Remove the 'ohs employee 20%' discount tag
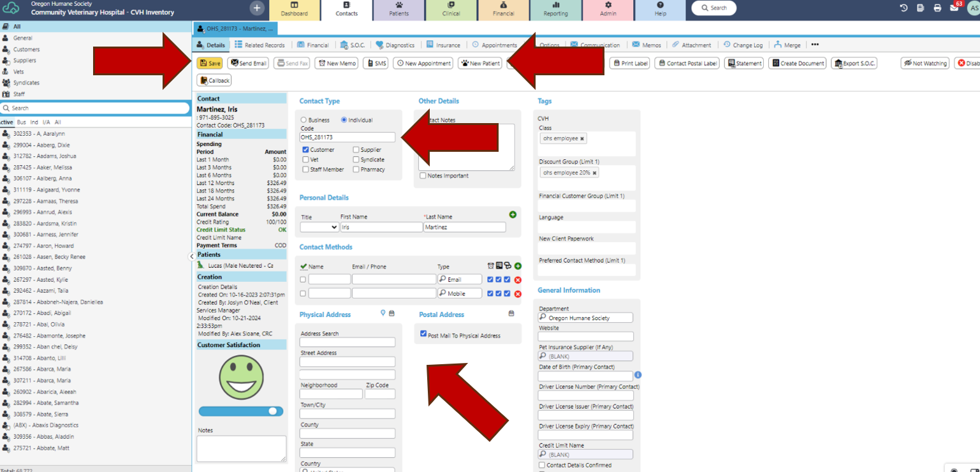 (594, 173)
